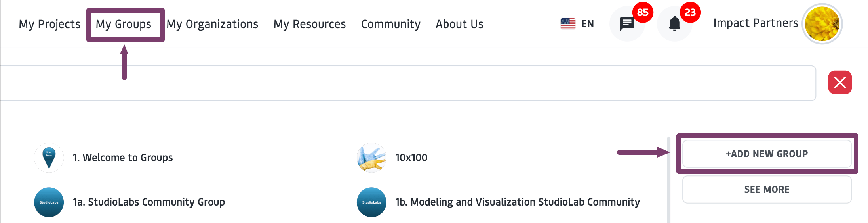Open the Impact Partners account menu
The width and height of the screenshot is (868, 223).
[756, 23]
